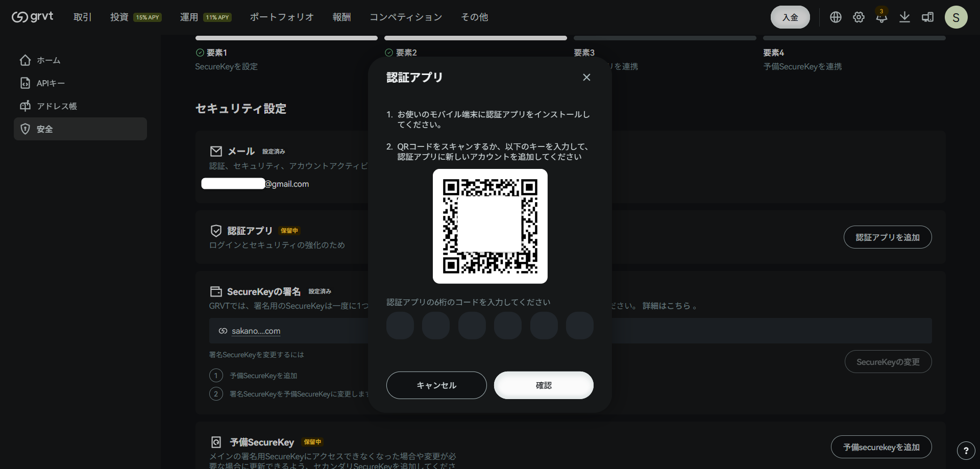Open the notifications bell with 3 alerts
This screenshot has height=469, width=980.
point(882,17)
